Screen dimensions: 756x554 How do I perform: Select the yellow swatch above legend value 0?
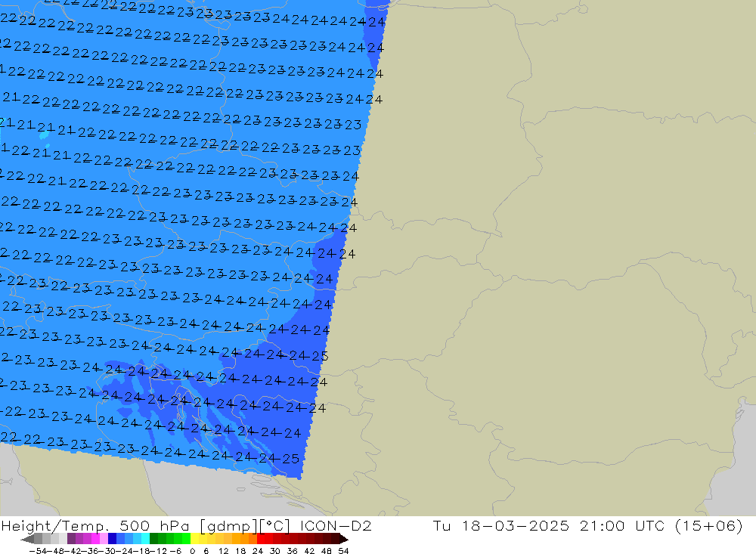[x=195, y=539]
